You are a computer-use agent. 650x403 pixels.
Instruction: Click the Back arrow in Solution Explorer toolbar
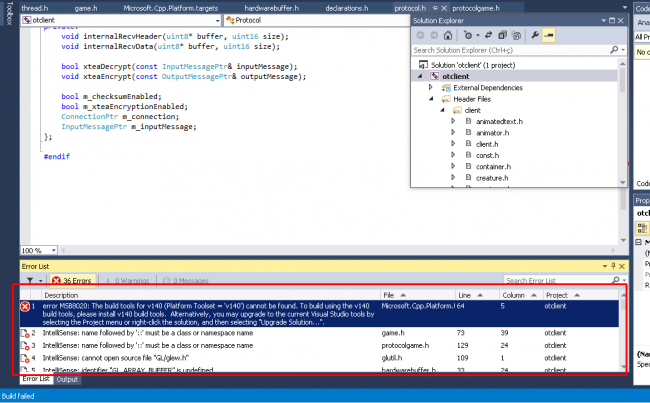point(420,36)
